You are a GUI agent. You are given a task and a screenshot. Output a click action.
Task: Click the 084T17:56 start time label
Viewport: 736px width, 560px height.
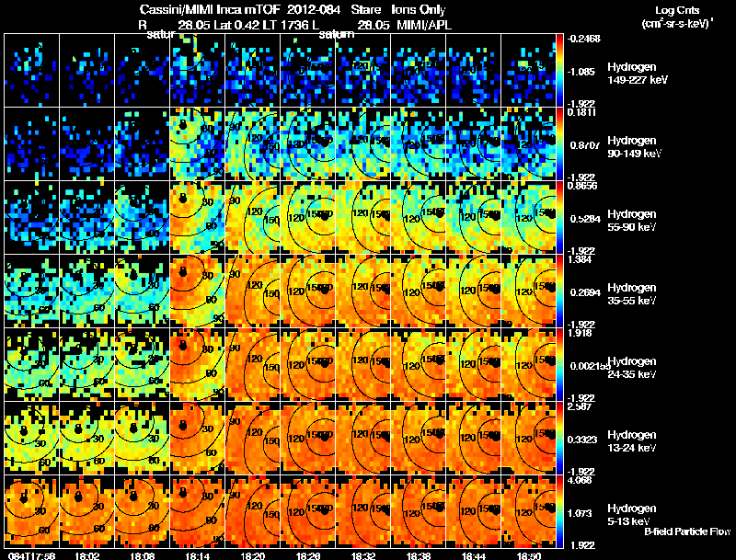(x=32, y=555)
